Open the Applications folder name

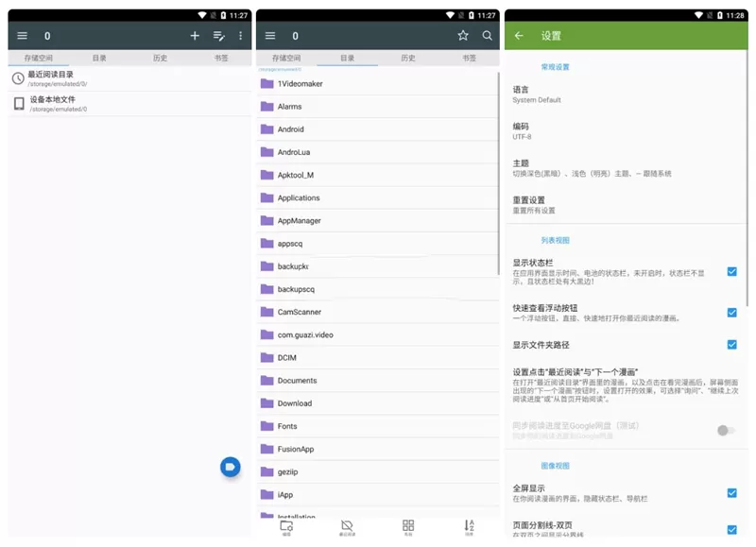(299, 197)
